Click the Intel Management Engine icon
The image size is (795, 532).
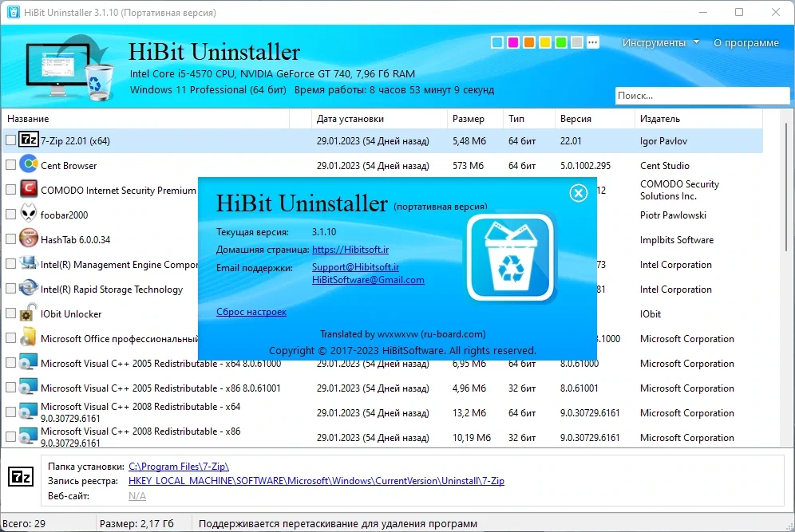coord(29,263)
